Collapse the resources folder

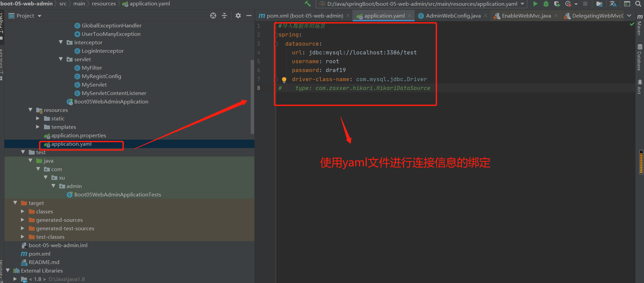(x=30, y=110)
